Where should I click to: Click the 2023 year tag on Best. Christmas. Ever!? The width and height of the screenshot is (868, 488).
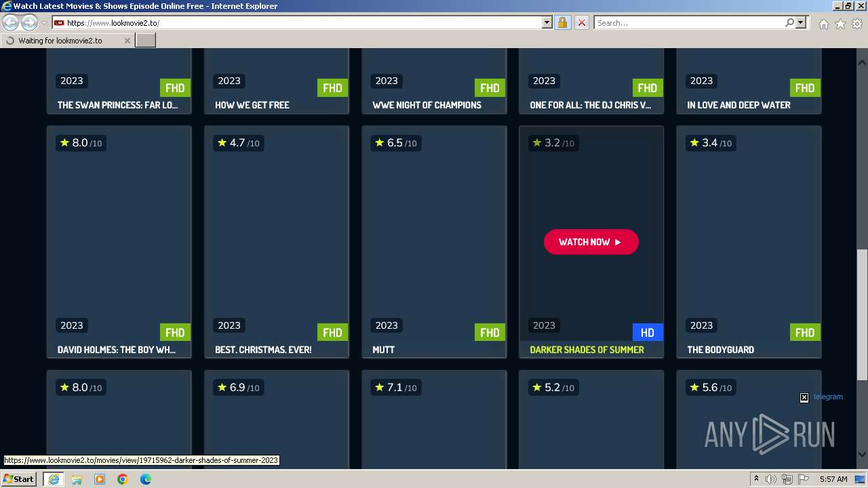point(229,325)
